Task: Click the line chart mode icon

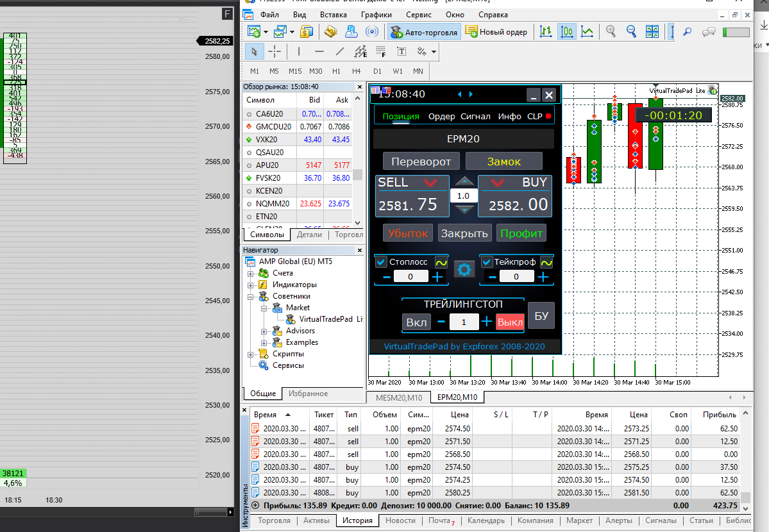Action: click(587, 32)
